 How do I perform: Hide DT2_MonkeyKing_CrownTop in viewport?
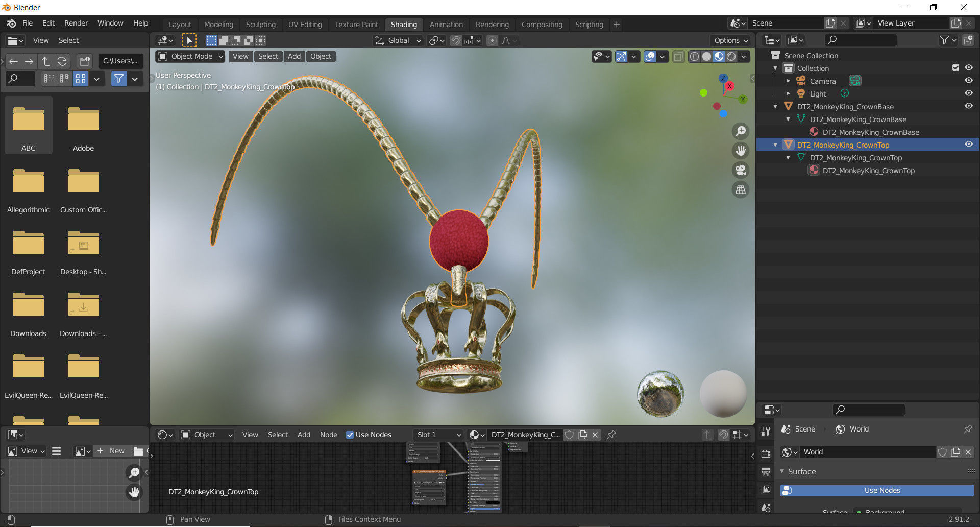[x=968, y=145]
